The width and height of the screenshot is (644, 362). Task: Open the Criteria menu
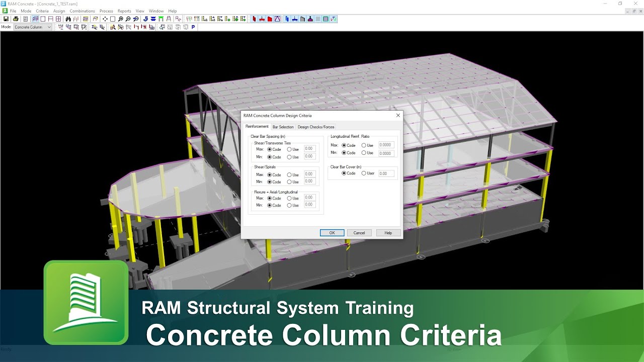[x=42, y=11]
